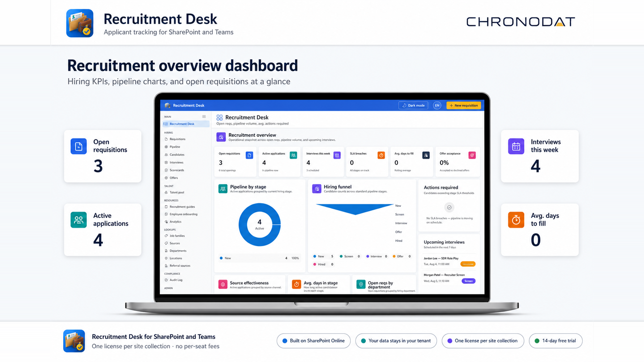Click the Interview legend item in Hiring funnel
This screenshot has width=644, height=362.
(x=377, y=256)
